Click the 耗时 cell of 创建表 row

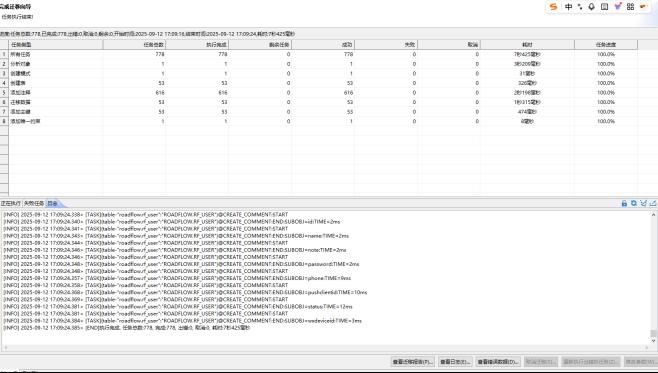pyautogui.click(x=527, y=83)
